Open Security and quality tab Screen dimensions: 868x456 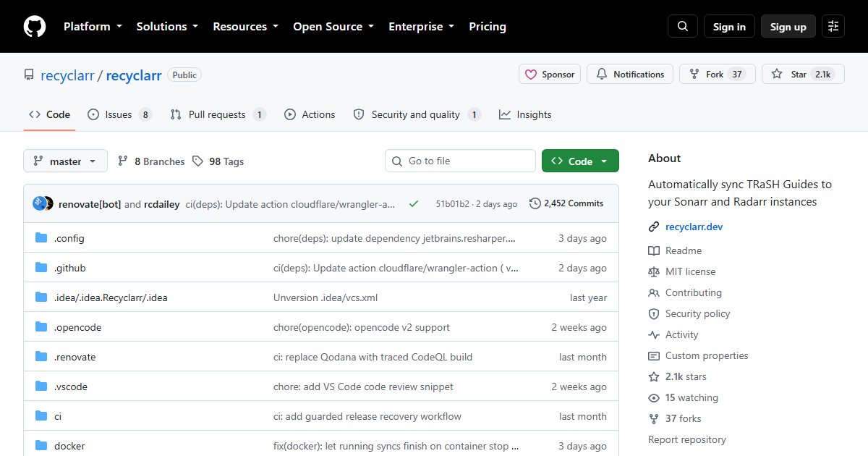[x=417, y=114]
